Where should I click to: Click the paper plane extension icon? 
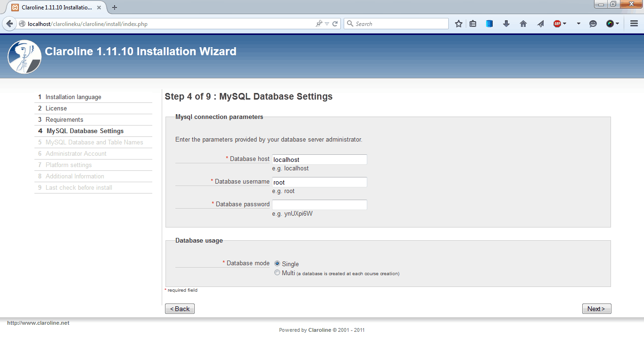click(540, 23)
